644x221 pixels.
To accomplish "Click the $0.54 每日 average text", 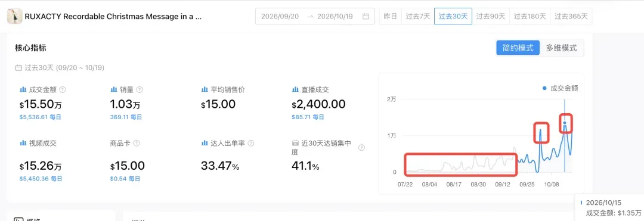I will (125, 179).
